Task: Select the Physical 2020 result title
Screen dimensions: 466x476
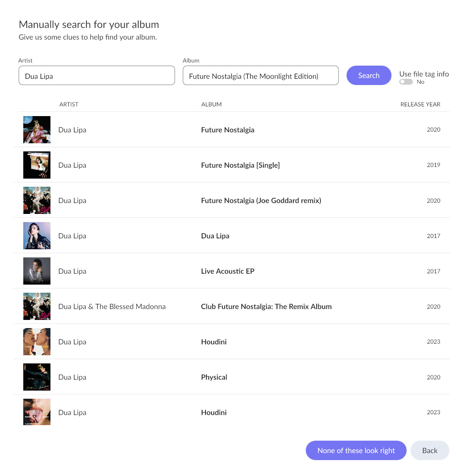Action: tap(214, 377)
